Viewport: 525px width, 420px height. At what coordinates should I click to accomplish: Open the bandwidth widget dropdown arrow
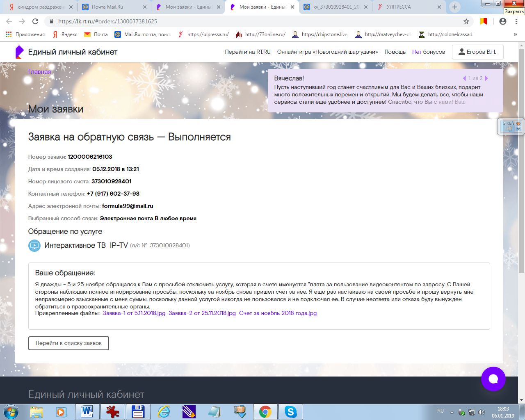[518, 129]
